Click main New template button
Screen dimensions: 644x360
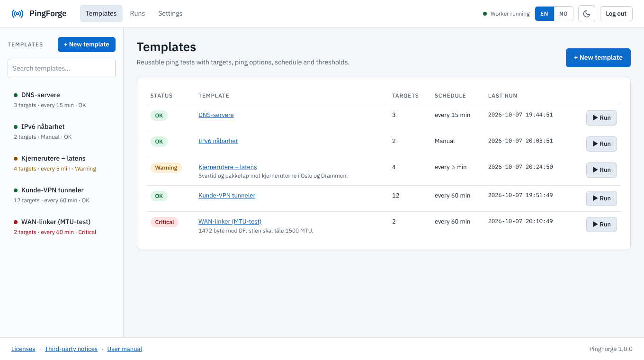tap(598, 58)
